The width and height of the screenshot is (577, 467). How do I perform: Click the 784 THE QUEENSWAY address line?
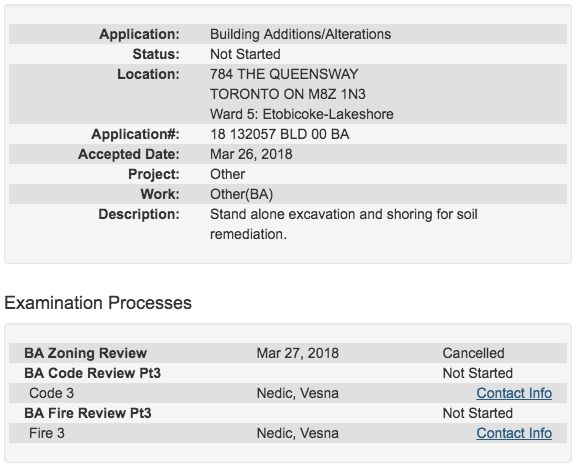click(284, 74)
